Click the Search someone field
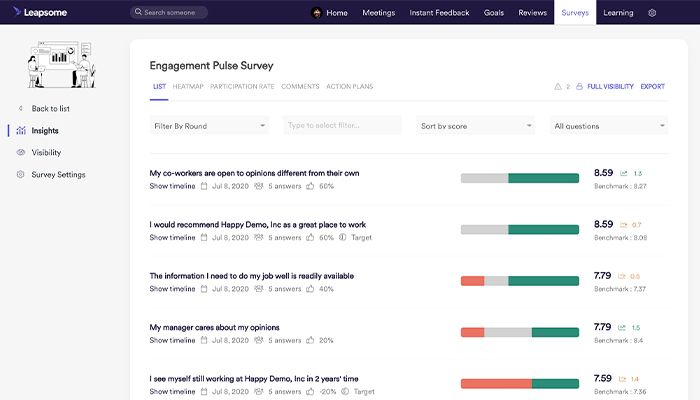Image resolution: width=700 pixels, height=400 pixels. point(170,13)
